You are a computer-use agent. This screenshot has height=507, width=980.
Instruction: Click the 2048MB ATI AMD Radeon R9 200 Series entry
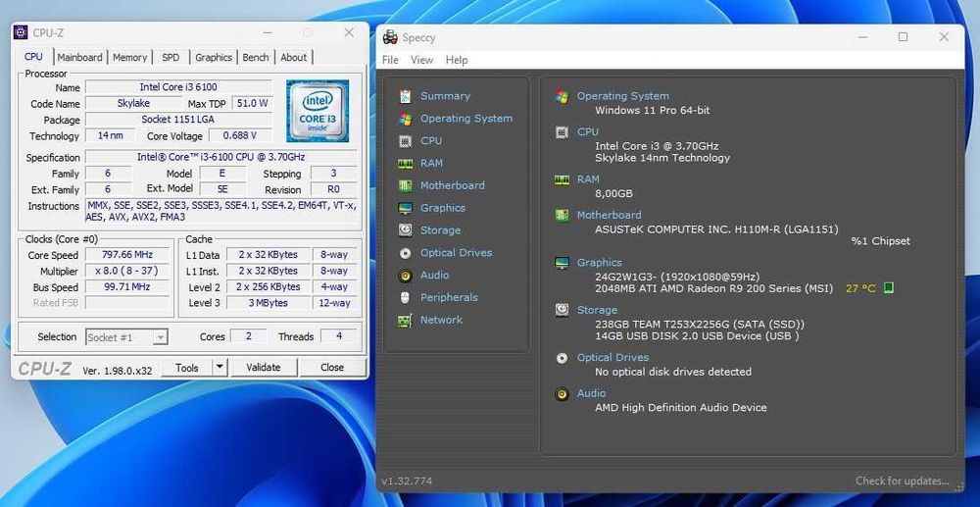click(x=713, y=288)
